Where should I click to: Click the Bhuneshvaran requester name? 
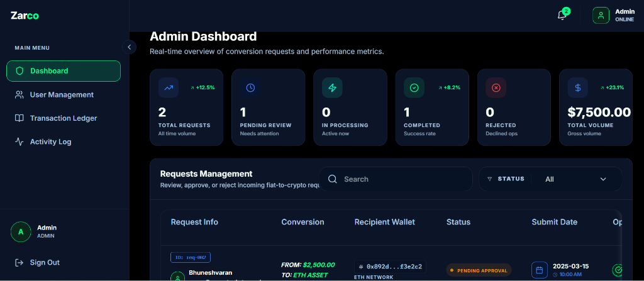point(210,272)
